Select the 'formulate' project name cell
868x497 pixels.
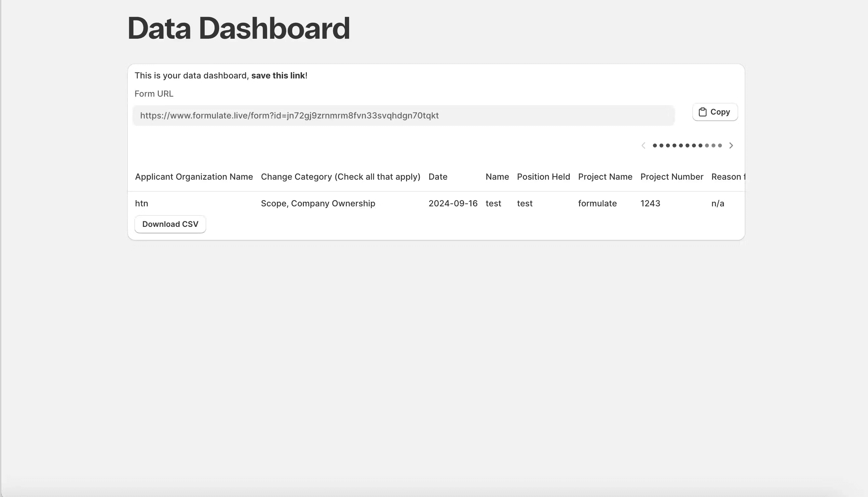coord(597,203)
